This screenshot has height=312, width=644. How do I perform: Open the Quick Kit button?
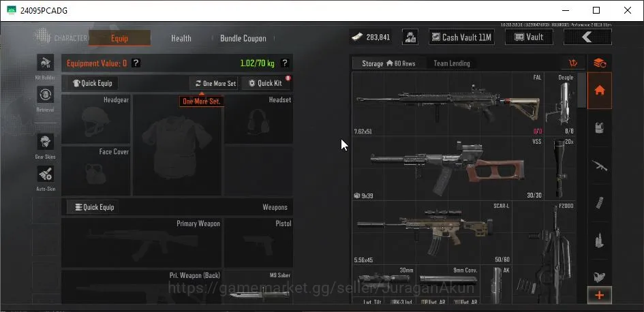266,83
